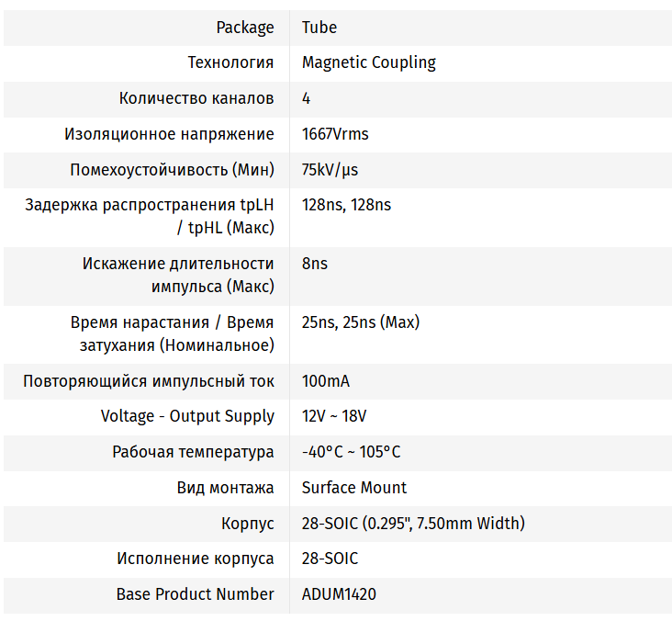Click the 'Помехоустойчивость (Мин)' label
This screenshot has height=621, width=672.
click(172, 170)
